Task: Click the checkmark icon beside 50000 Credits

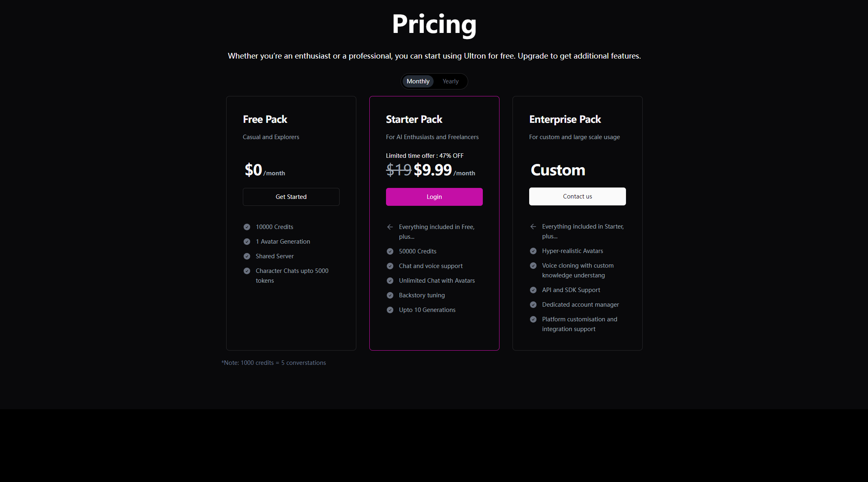Action: [390, 251]
